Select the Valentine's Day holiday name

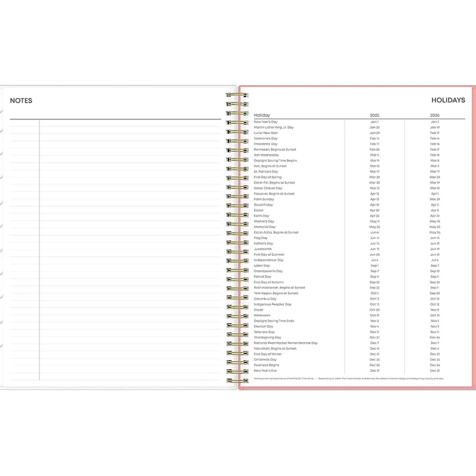point(266,139)
